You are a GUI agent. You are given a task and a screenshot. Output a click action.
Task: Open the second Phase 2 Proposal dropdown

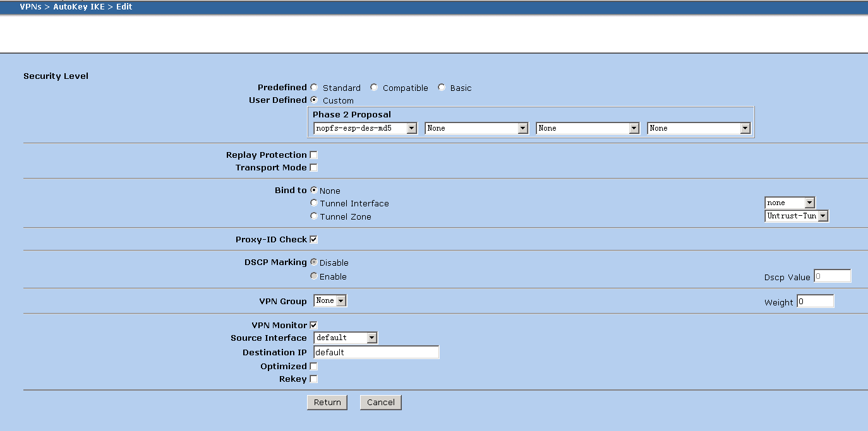tap(476, 128)
